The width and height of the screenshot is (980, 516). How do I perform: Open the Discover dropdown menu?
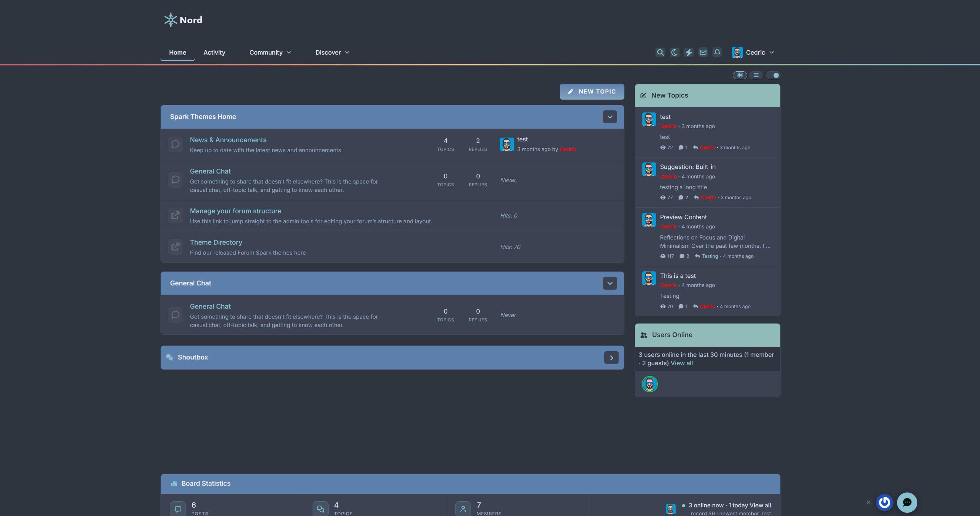coord(332,52)
